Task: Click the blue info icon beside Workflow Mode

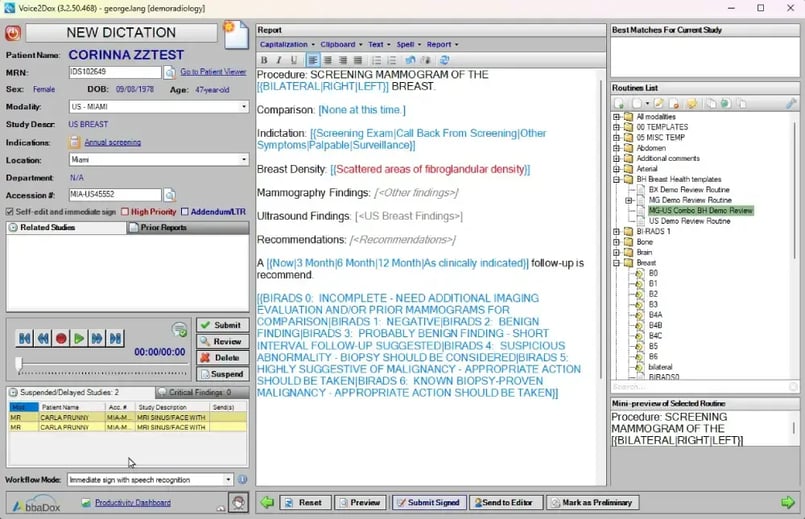Action: pos(242,479)
